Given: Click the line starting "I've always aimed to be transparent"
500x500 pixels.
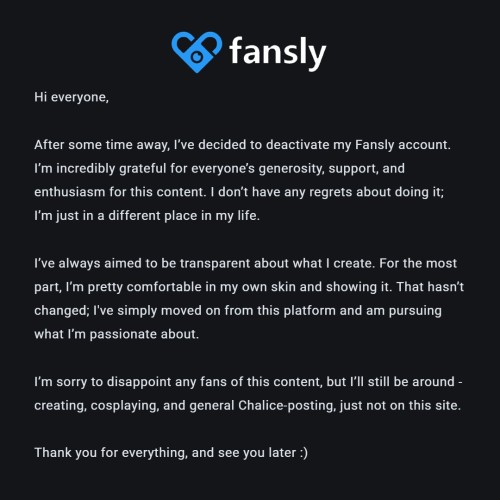Looking at the screenshot, I should click(245, 263).
